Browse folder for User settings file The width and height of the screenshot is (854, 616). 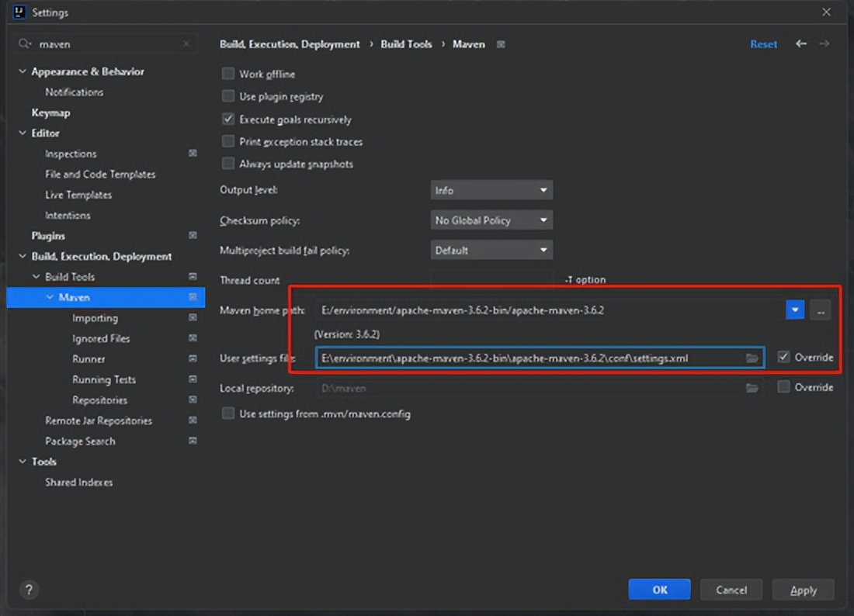[x=752, y=358]
